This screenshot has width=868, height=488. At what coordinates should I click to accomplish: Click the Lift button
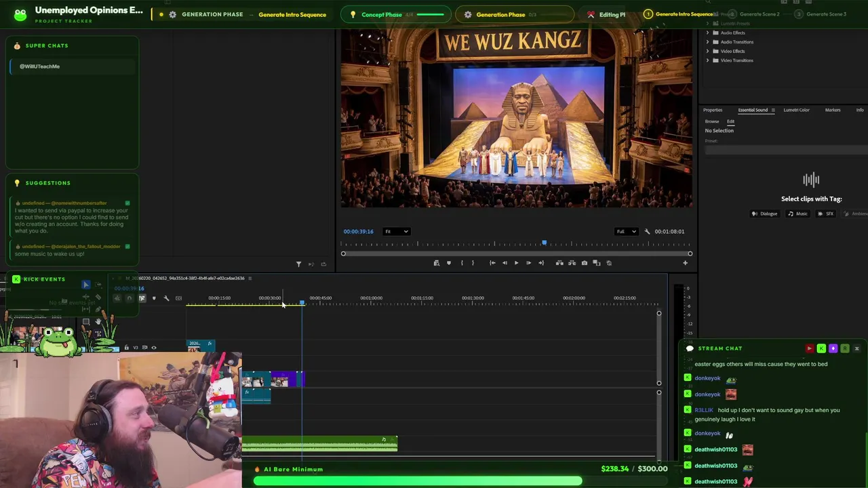click(559, 263)
